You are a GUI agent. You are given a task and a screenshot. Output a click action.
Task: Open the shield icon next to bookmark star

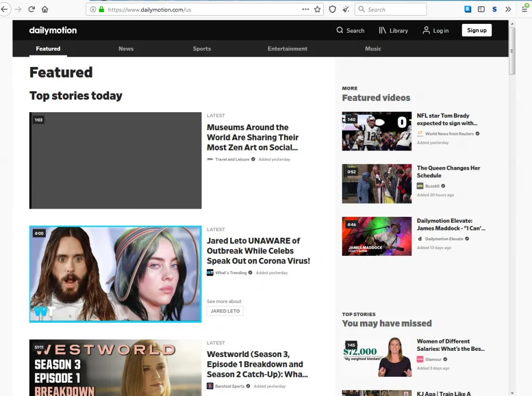(332, 9)
